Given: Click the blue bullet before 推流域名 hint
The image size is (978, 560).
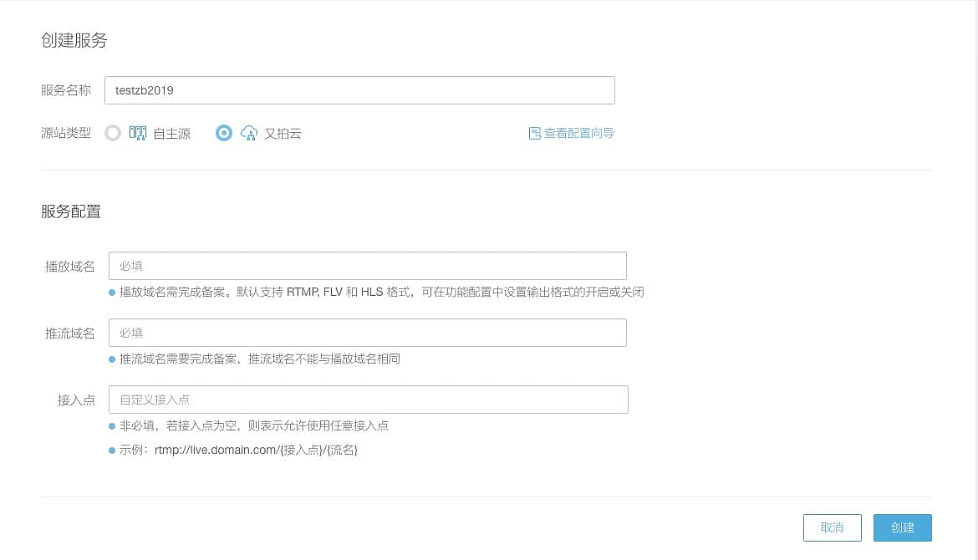Looking at the screenshot, I should click(112, 359).
